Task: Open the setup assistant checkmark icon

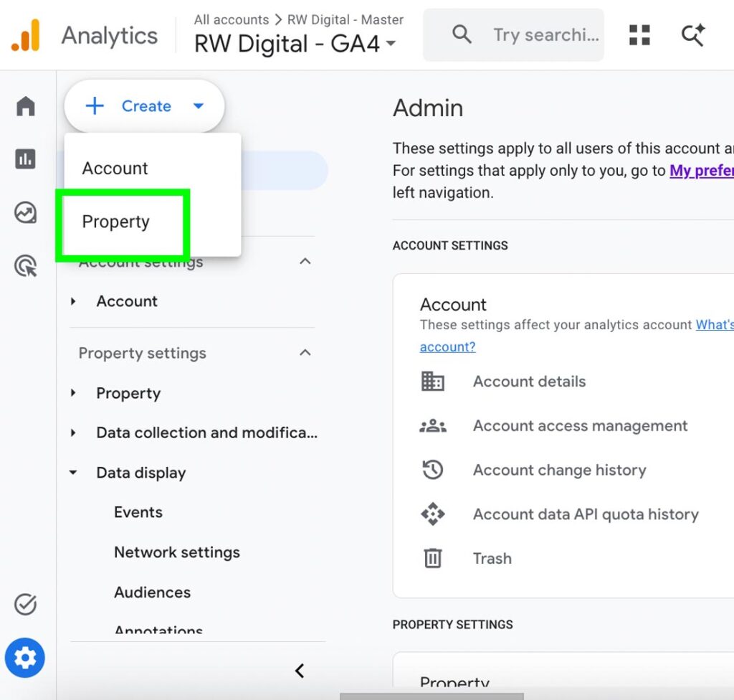Action: [x=25, y=604]
